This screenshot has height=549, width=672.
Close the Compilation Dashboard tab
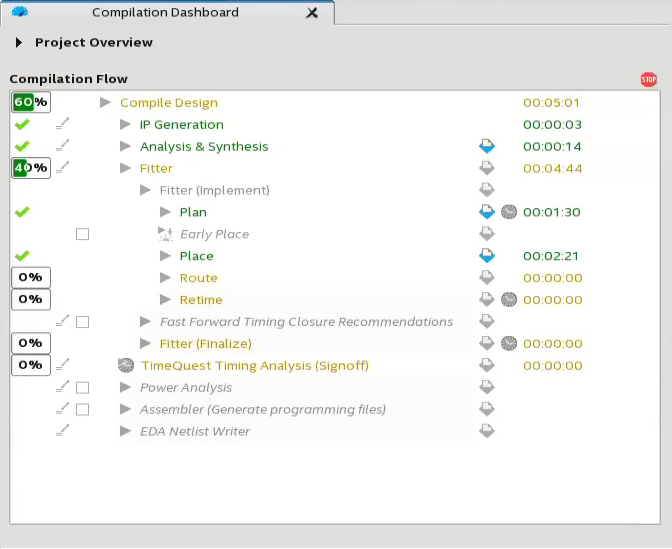312,13
